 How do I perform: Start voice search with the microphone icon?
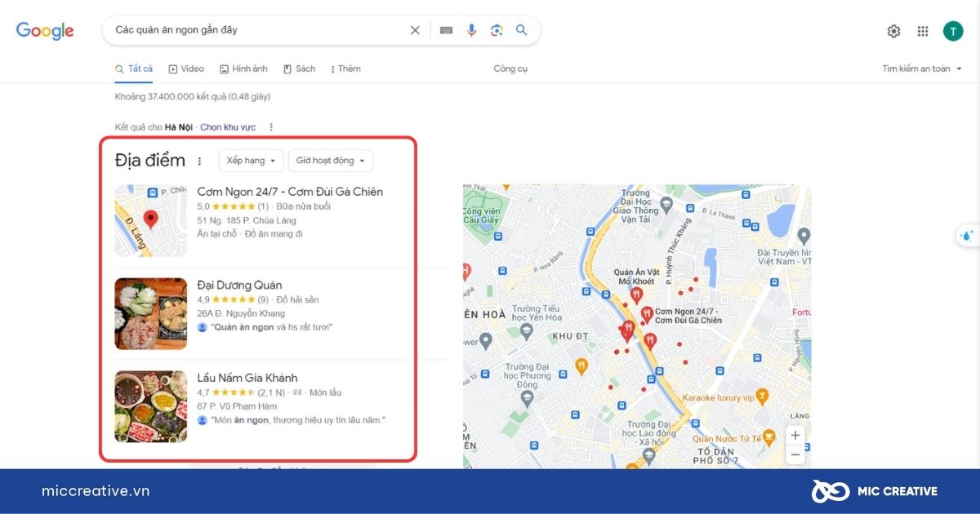[x=471, y=30]
